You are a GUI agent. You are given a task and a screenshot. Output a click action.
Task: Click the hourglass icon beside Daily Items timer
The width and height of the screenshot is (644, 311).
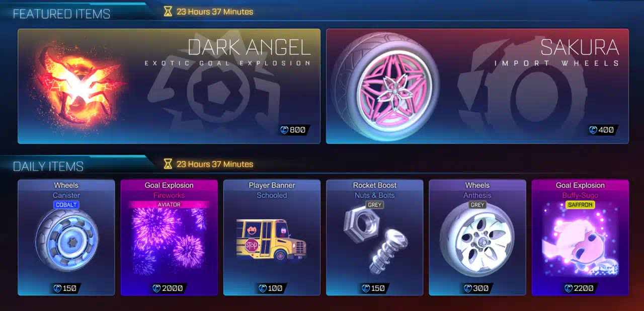click(x=168, y=164)
